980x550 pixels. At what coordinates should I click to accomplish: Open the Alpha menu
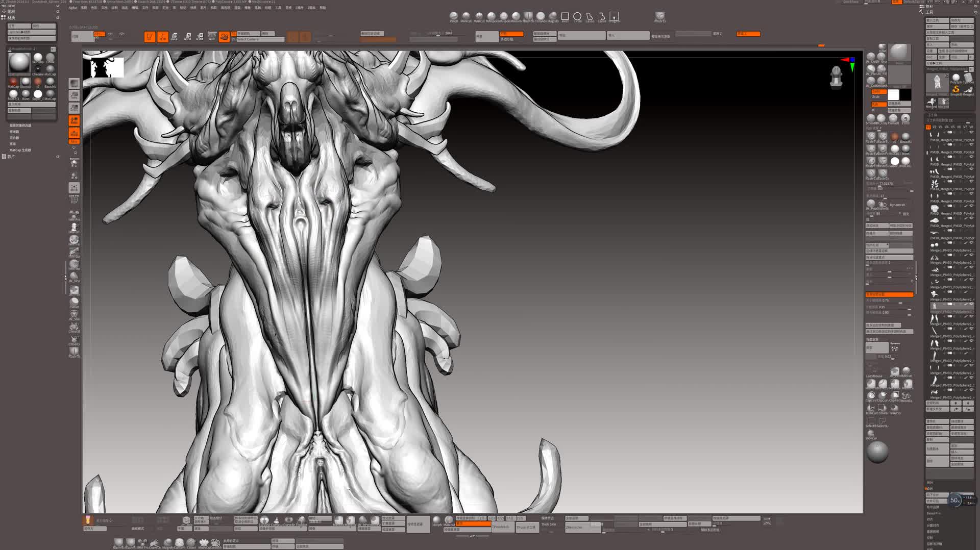point(73,8)
